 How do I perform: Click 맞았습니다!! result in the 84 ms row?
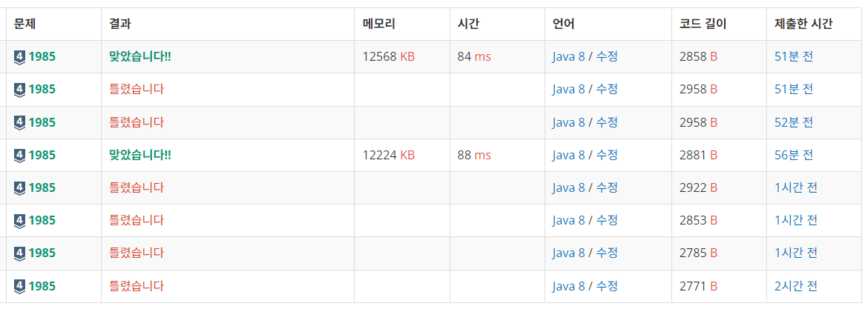click(x=140, y=56)
